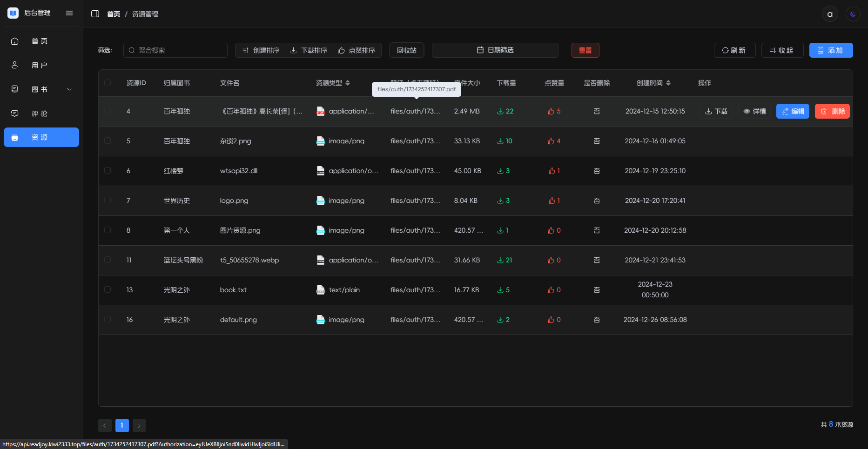Check the row for wtsapi32.dll
The height and width of the screenshot is (449, 868).
click(x=108, y=170)
